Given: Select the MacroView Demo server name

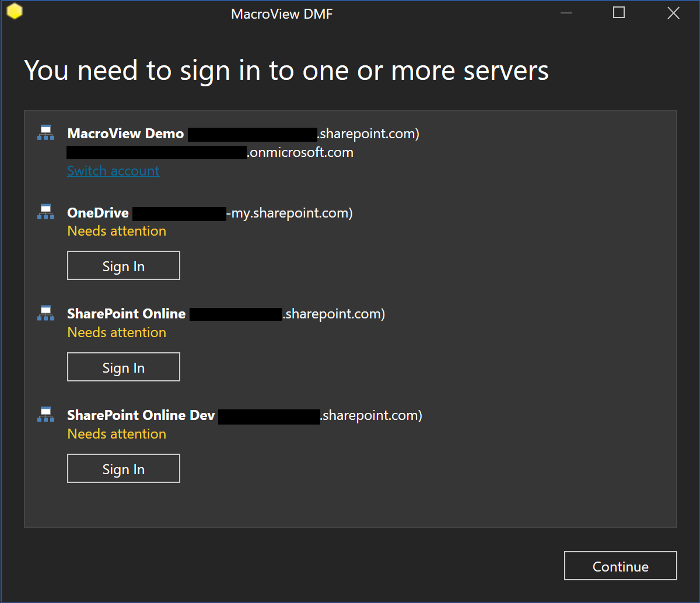Looking at the screenshot, I should pyautogui.click(x=125, y=134).
